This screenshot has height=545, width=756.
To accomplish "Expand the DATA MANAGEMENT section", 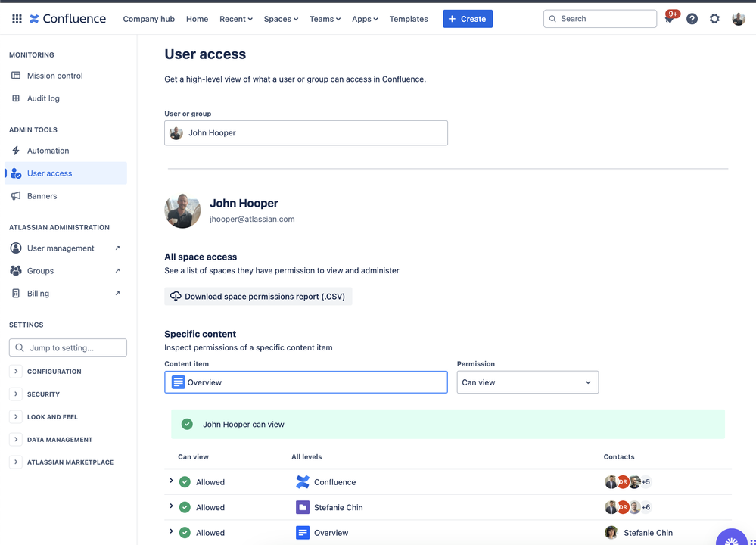I will [16, 439].
